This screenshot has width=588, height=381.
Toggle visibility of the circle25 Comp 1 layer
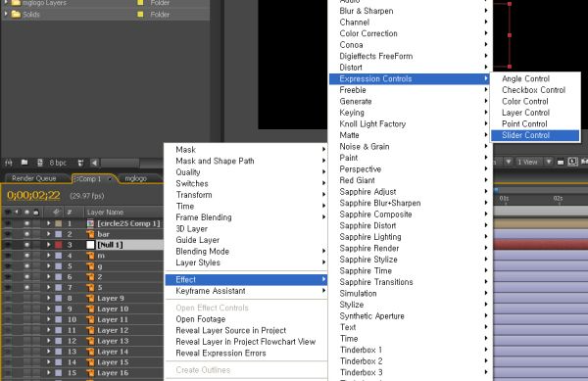8,223
